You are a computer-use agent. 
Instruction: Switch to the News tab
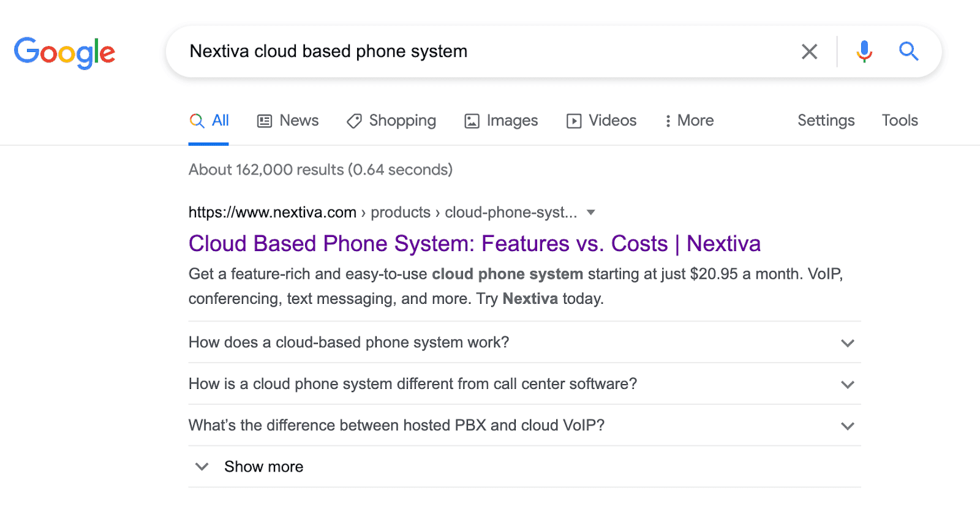tap(288, 121)
